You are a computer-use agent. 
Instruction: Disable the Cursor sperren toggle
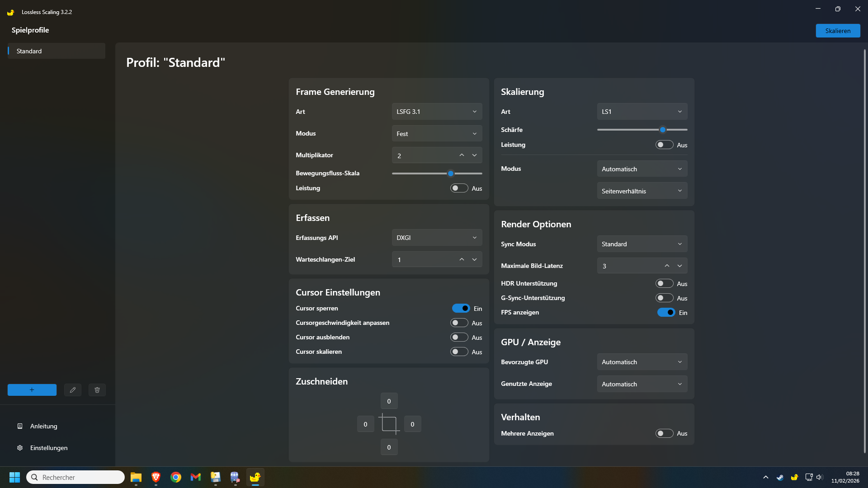[461, 308]
